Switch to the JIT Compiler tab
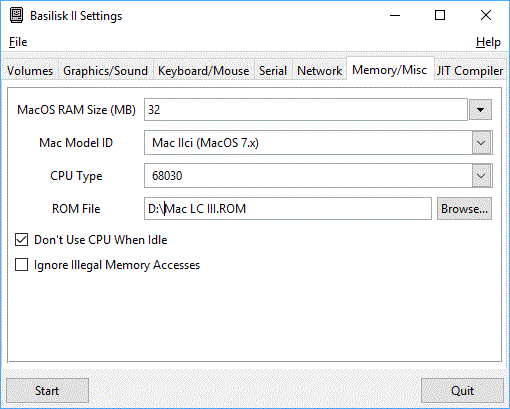Screen dimensions: 510x409 click(470, 71)
